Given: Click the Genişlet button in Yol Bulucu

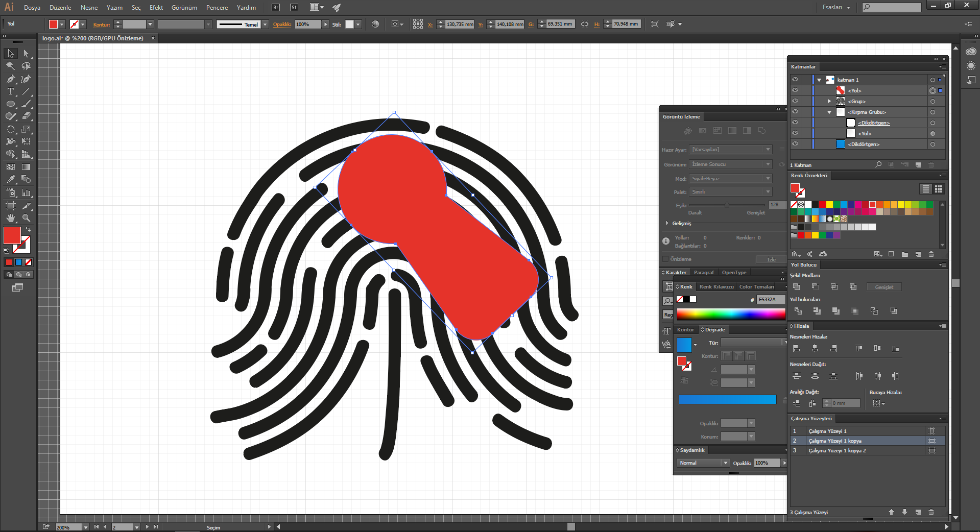Looking at the screenshot, I should (884, 287).
